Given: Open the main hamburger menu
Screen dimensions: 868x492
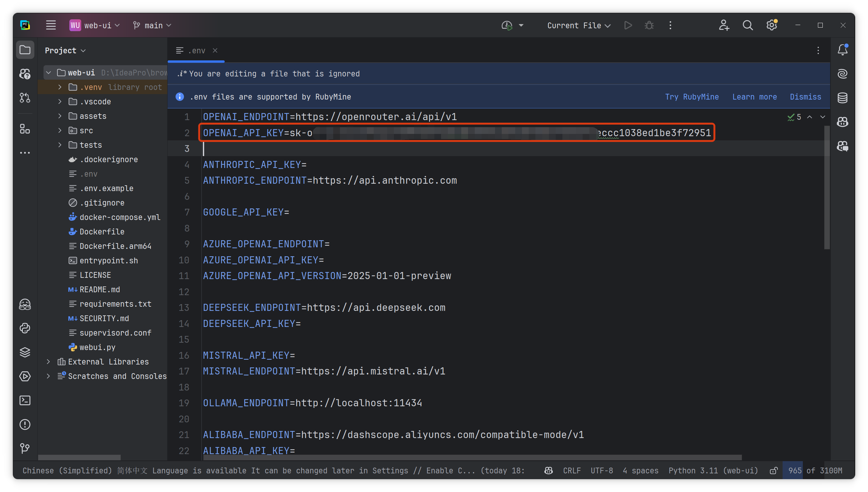Looking at the screenshot, I should click(51, 25).
